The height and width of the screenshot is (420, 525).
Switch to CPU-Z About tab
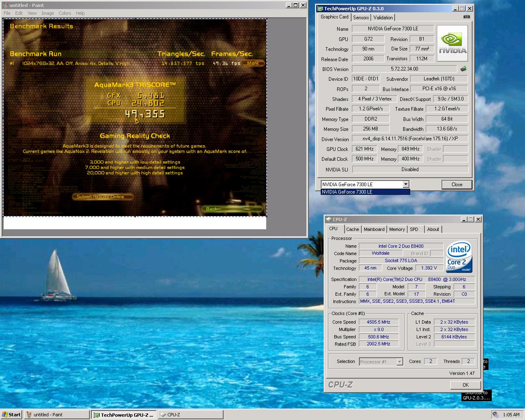pos(433,229)
